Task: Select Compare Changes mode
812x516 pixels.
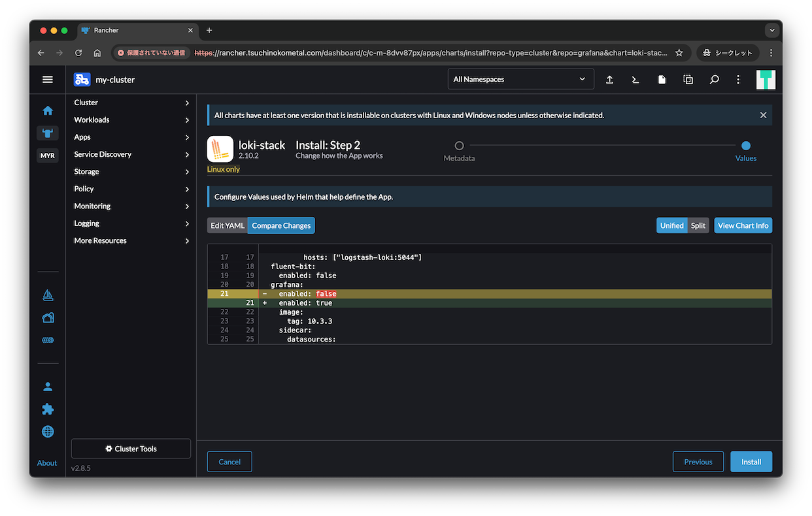Action: click(281, 225)
